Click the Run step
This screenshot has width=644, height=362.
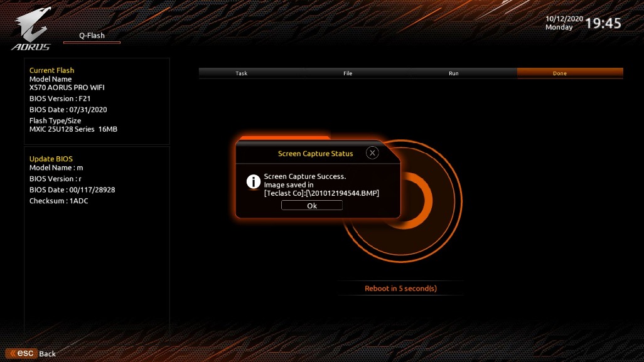click(x=453, y=73)
